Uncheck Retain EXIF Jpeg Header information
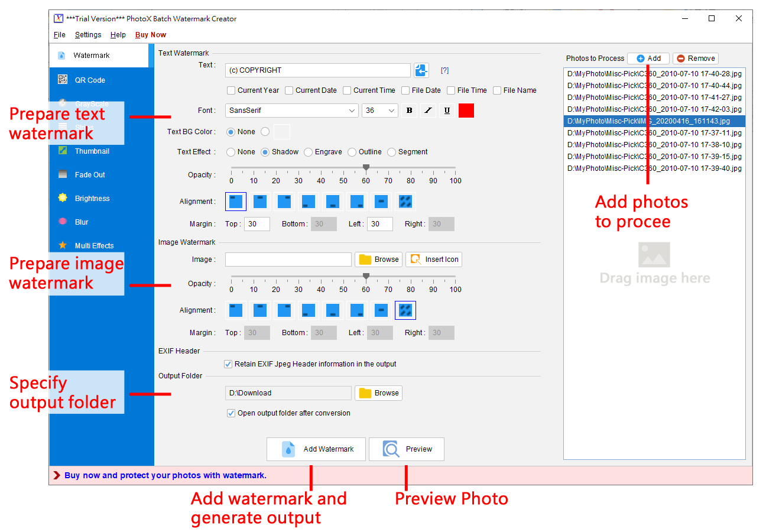 [228, 364]
